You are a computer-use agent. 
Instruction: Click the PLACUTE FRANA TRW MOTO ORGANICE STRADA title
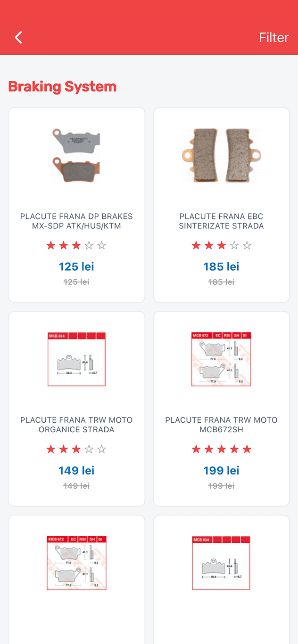[76, 425]
